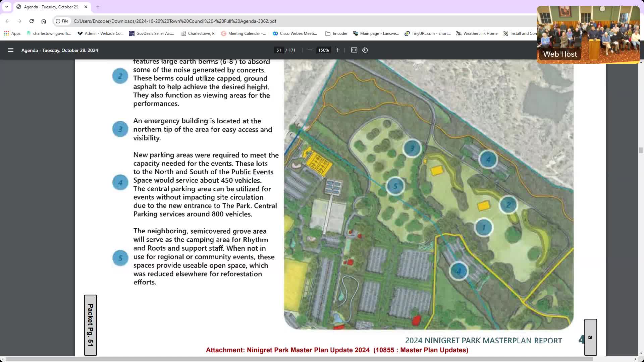Viewport: 644px width, 362px height.
Task: Click the horizontal scrollbar at bottom
Action: tap(299, 359)
